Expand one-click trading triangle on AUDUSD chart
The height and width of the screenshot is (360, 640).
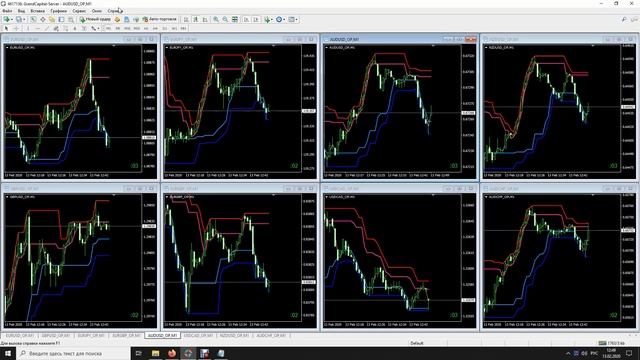(326, 47)
